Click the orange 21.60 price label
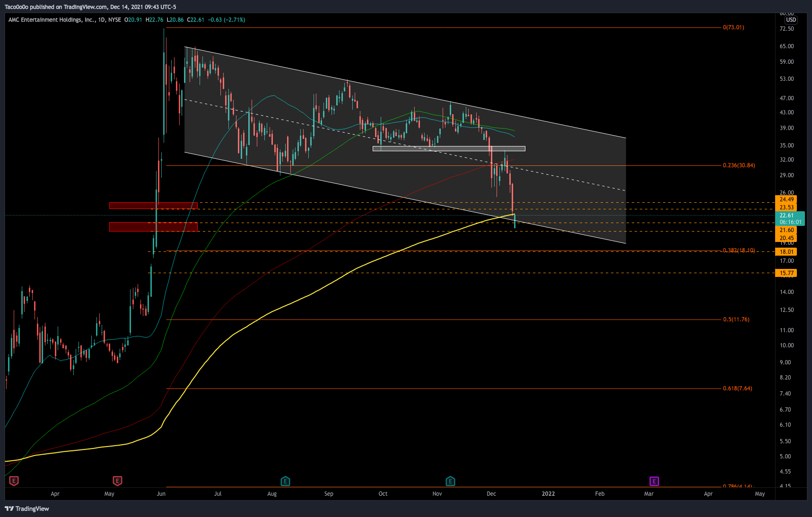The image size is (812, 517). coord(786,230)
